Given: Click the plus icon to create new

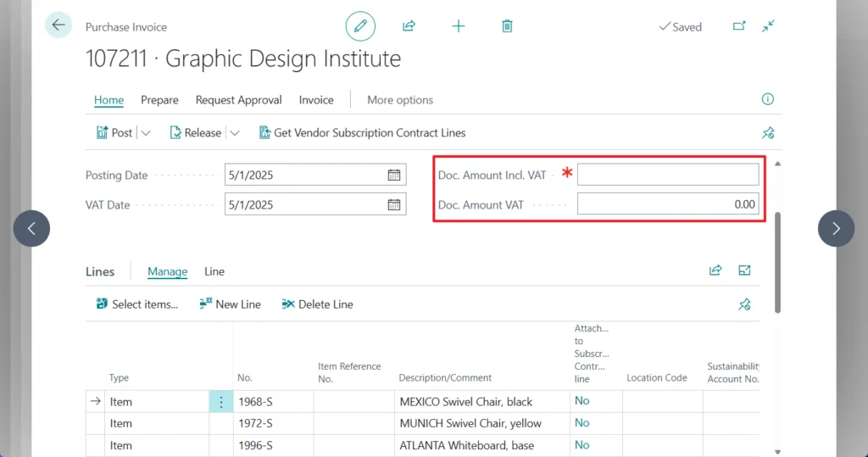Looking at the screenshot, I should tap(459, 26).
